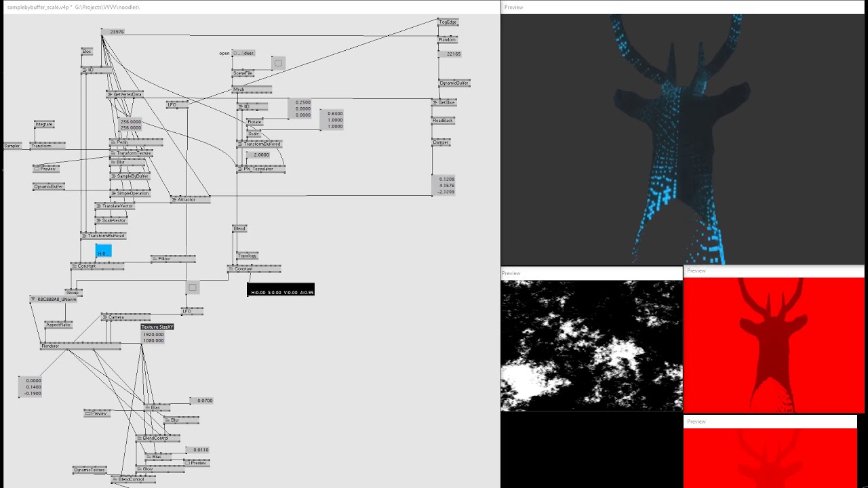
Task: Click the Renderer node
Action: 80,346
